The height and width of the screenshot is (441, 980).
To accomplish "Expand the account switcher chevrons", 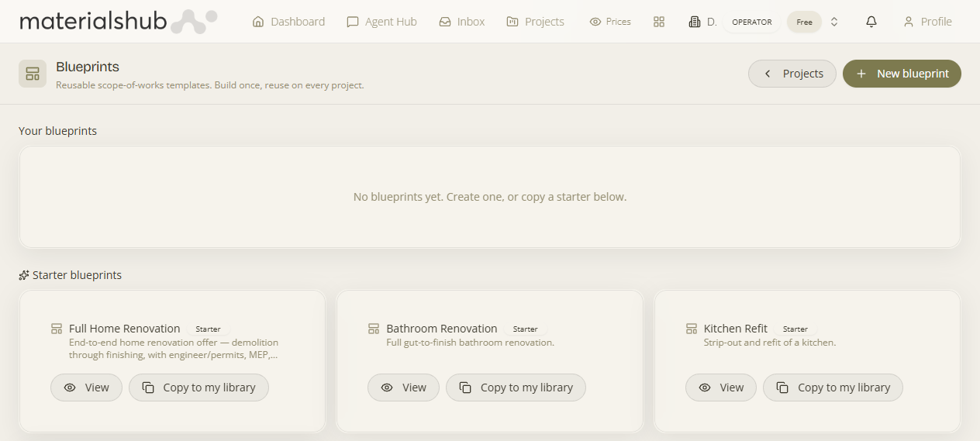I will click(x=834, y=22).
